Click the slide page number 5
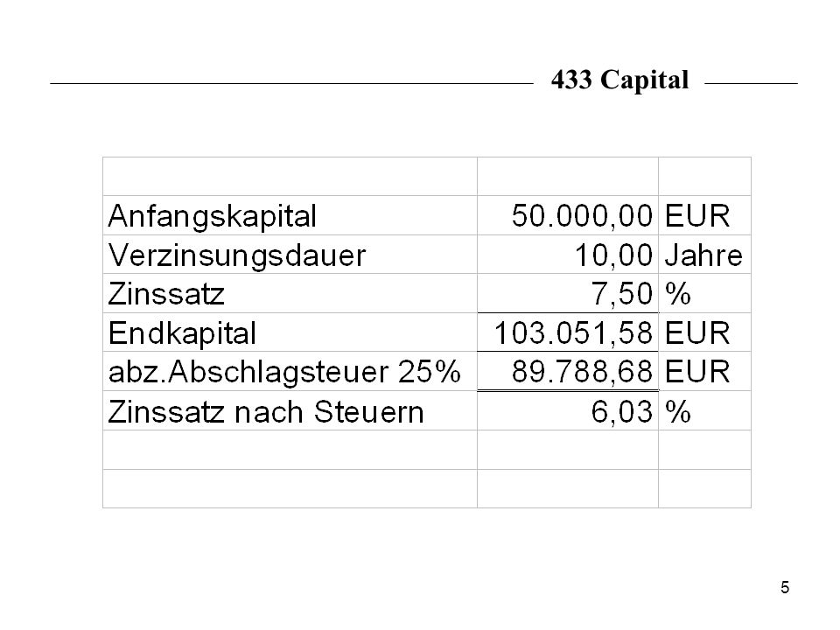This screenshot has width=840, height=630. [785, 588]
